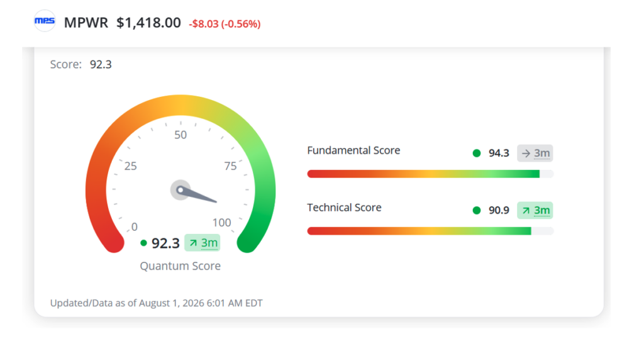
Task: Click the Quantum Score label
Action: coord(180,266)
